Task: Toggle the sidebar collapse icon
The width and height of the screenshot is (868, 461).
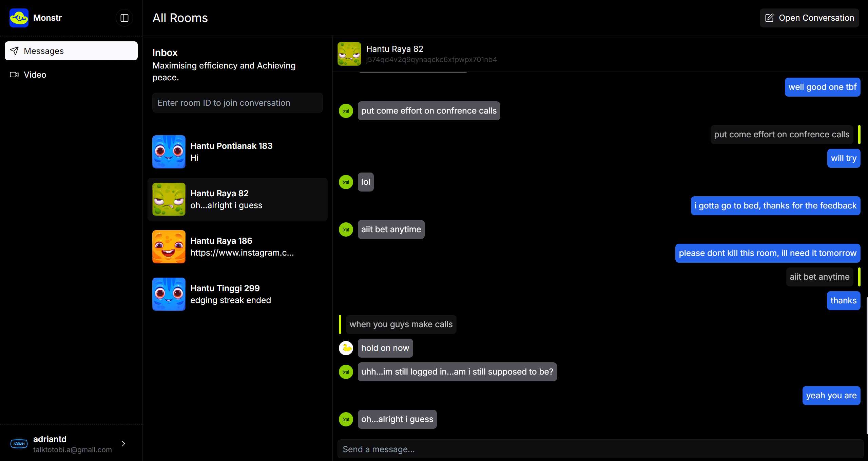Action: pyautogui.click(x=124, y=18)
